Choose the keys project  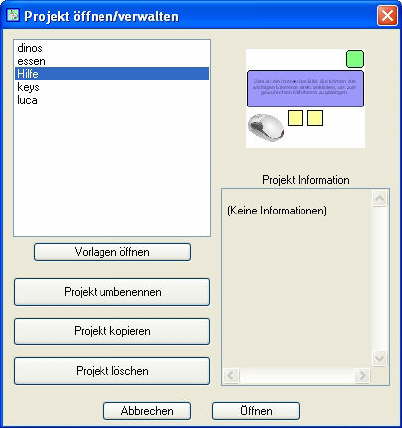(x=112, y=87)
